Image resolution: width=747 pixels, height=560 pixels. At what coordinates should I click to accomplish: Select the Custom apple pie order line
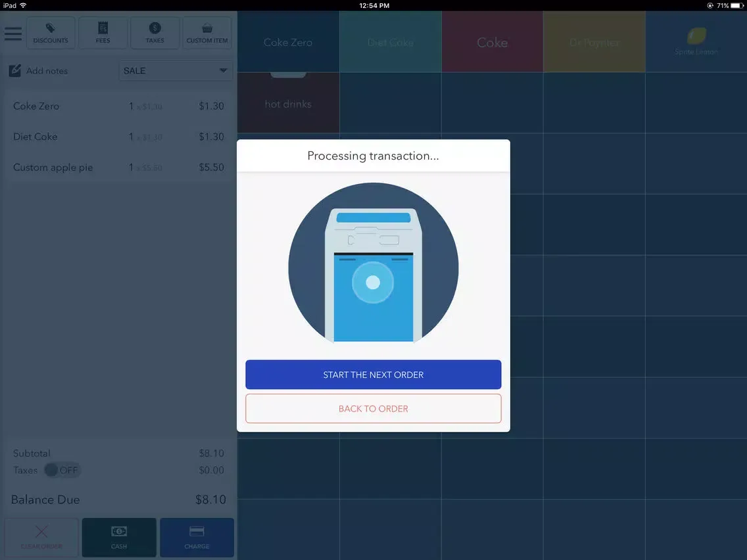coord(118,167)
